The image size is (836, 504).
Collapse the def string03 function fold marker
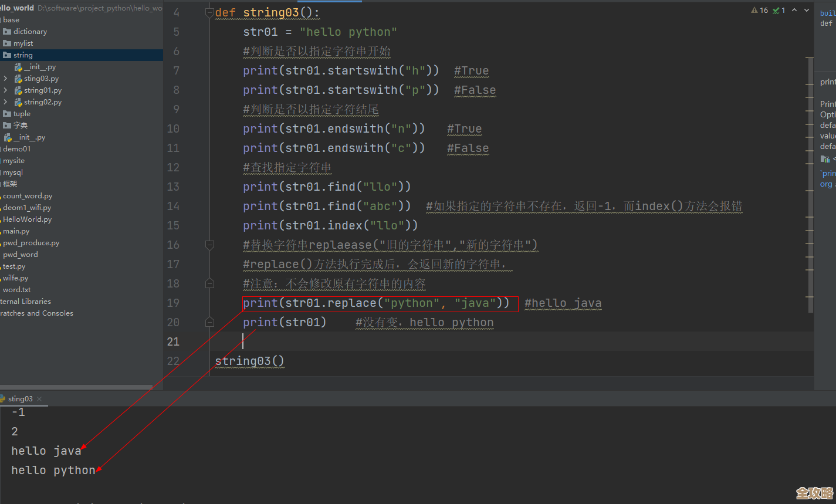pos(209,13)
